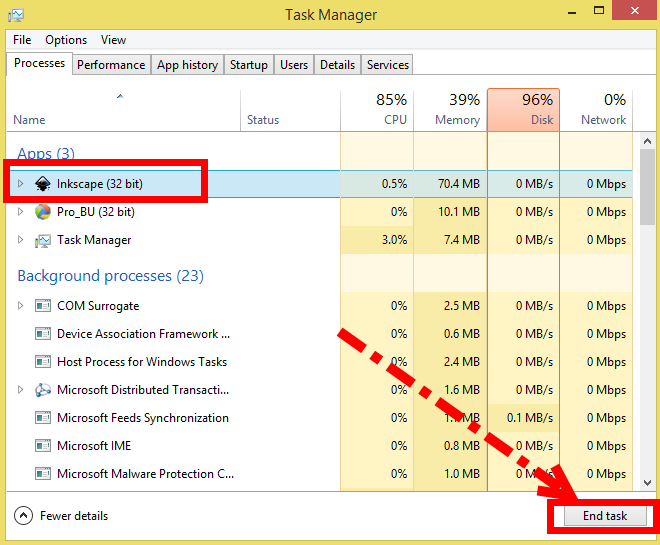
Task: Switch to the Services tab
Action: coord(388,65)
